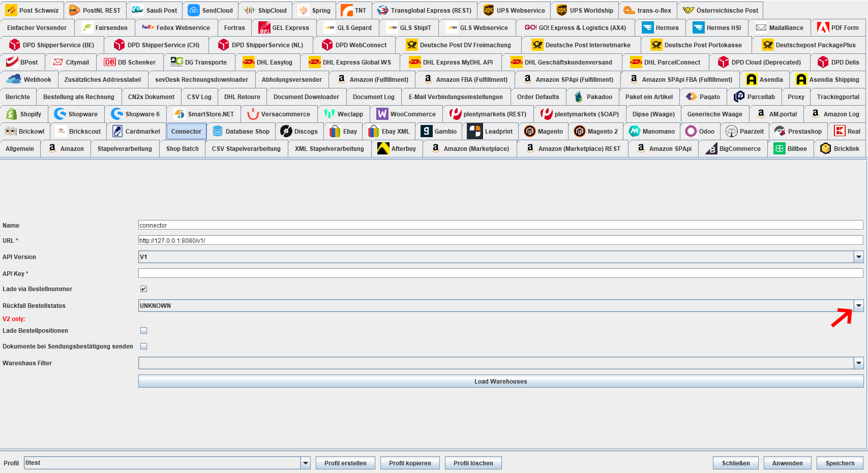
Task: Select the Prestashop tab icon
Action: click(x=780, y=131)
